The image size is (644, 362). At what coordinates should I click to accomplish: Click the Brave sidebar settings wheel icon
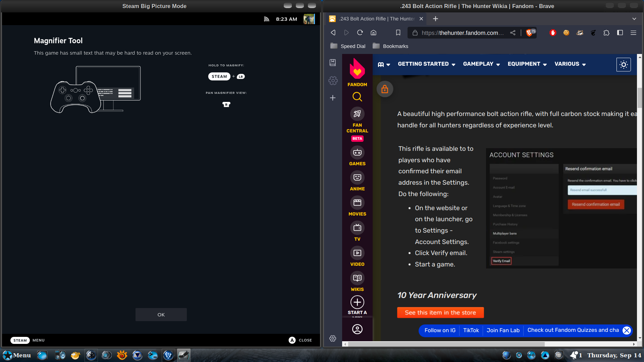pos(333,80)
